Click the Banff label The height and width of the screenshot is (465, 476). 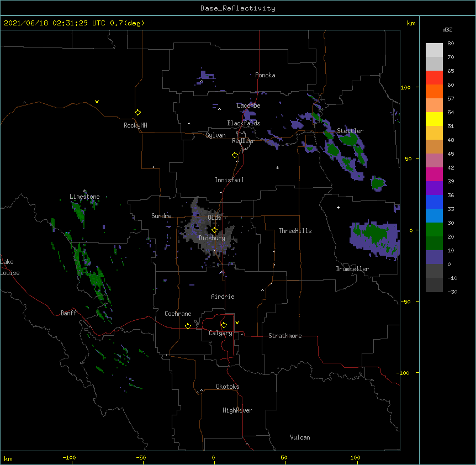point(68,313)
